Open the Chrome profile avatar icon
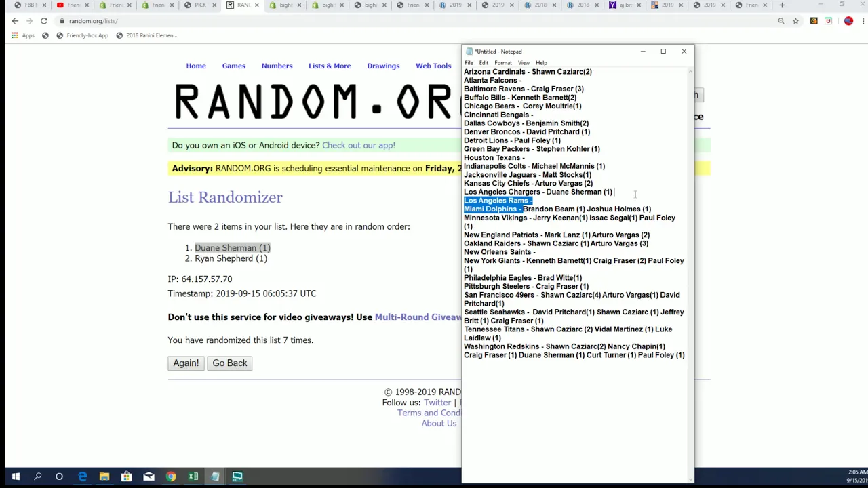The height and width of the screenshot is (488, 868). pyautogui.click(x=848, y=21)
